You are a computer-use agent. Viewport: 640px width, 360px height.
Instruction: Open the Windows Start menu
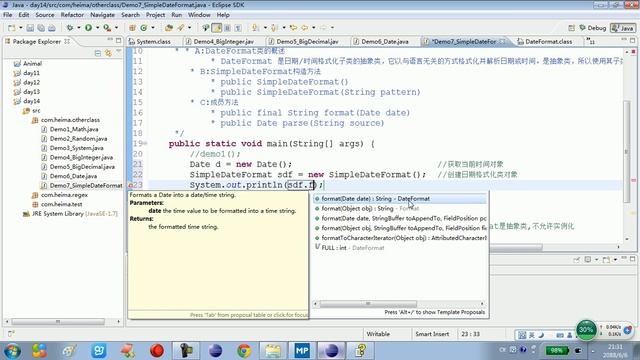coord(12,351)
